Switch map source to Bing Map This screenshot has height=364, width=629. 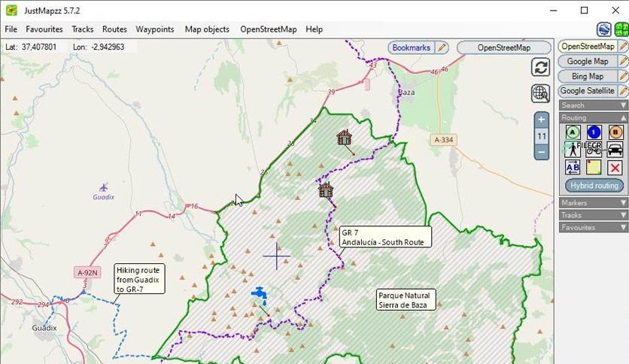click(588, 76)
